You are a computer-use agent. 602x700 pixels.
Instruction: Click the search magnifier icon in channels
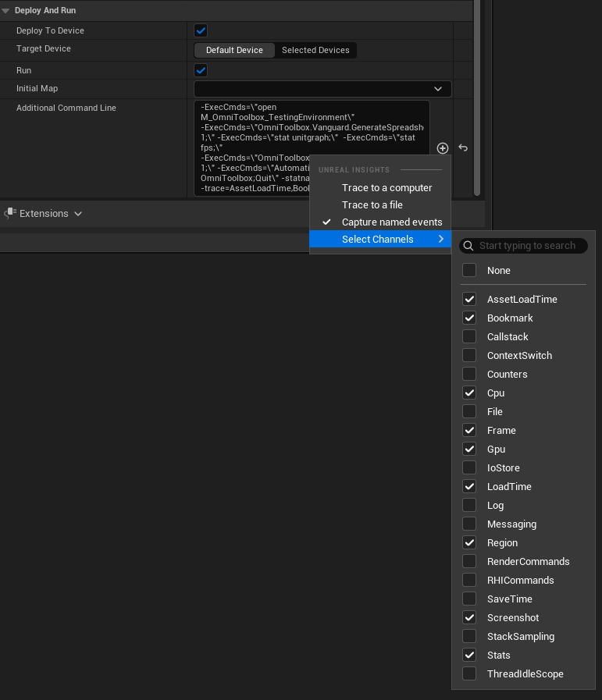pos(468,246)
